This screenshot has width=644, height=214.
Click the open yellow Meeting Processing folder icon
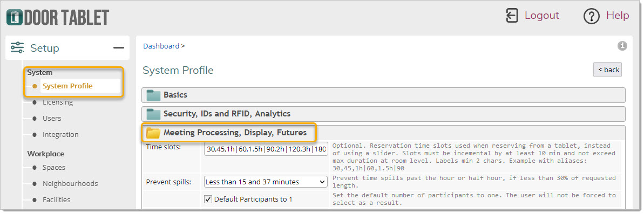click(154, 133)
